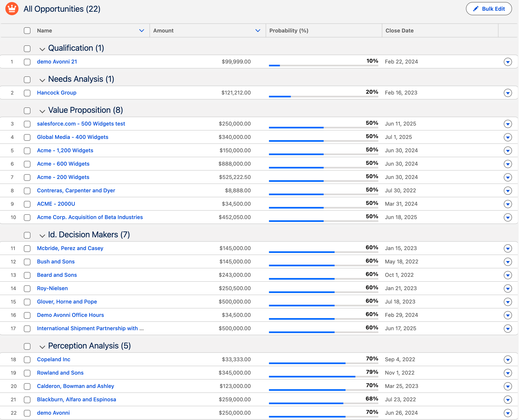Open the Amount column dropdown menu

pyautogui.click(x=258, y=31)
